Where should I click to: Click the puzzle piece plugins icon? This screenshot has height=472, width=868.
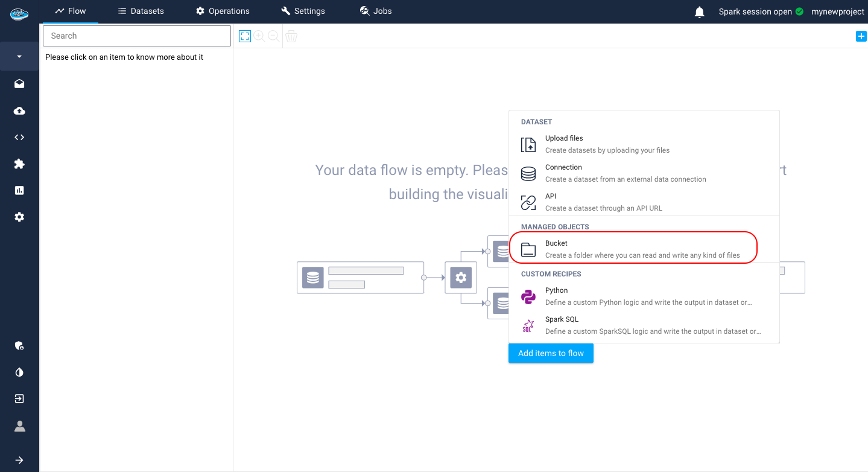pos(19,164)
